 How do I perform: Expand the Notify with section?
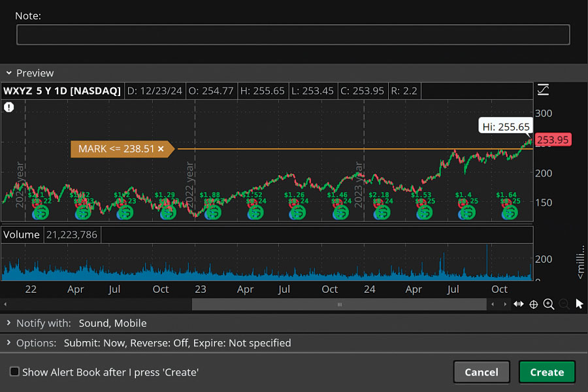coord(9,323)
